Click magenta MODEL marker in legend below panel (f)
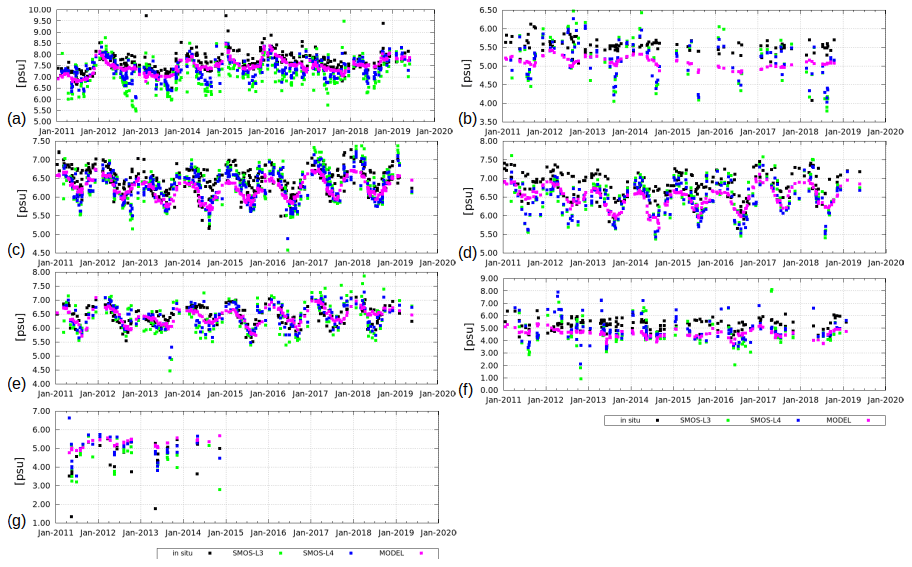This screenshot has height=567, width=912. [869, 421]
